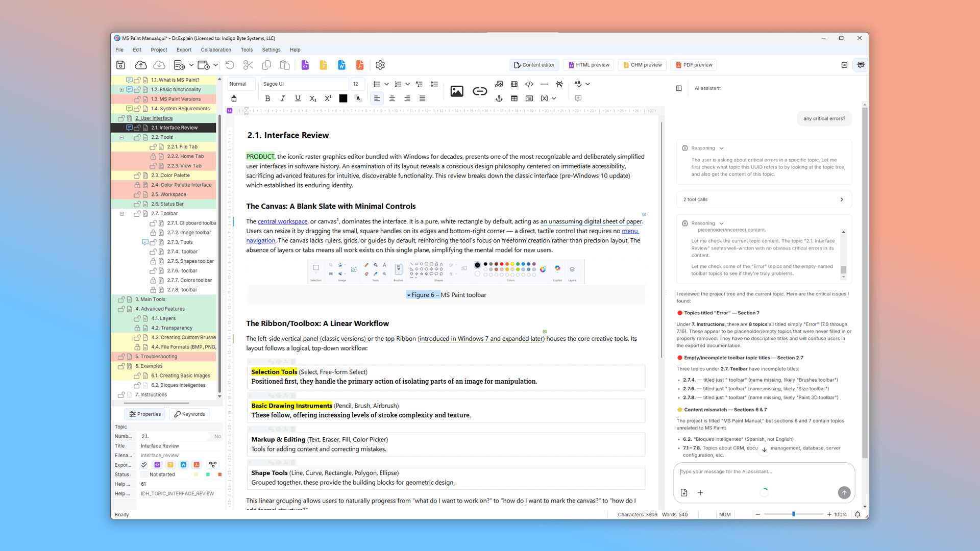
Task: Click the CHM preview button
Action: point(642,65)
